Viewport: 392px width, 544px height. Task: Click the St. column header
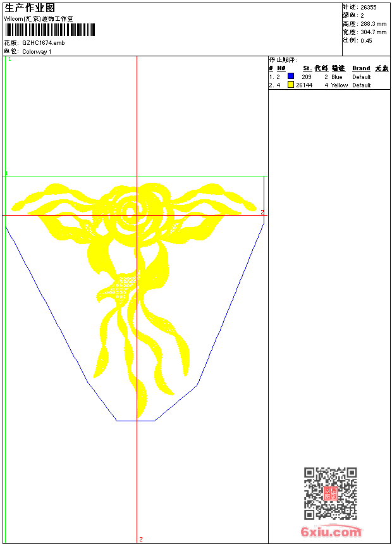click(x=307, y=68)
